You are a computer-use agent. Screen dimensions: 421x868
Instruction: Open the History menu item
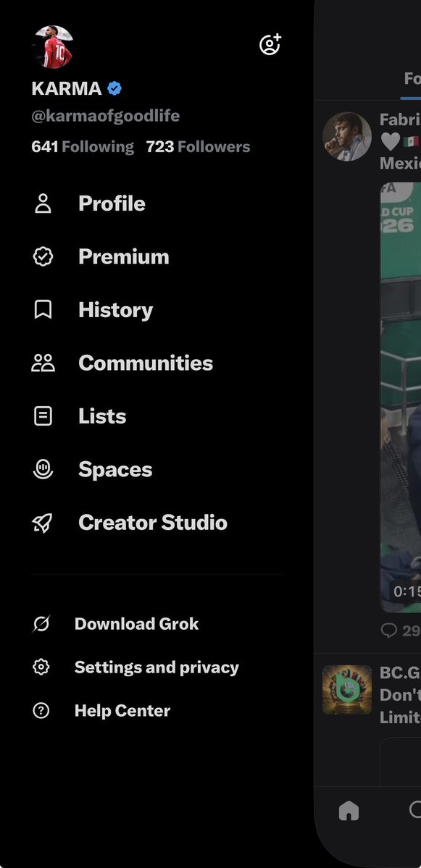(115, 310)
